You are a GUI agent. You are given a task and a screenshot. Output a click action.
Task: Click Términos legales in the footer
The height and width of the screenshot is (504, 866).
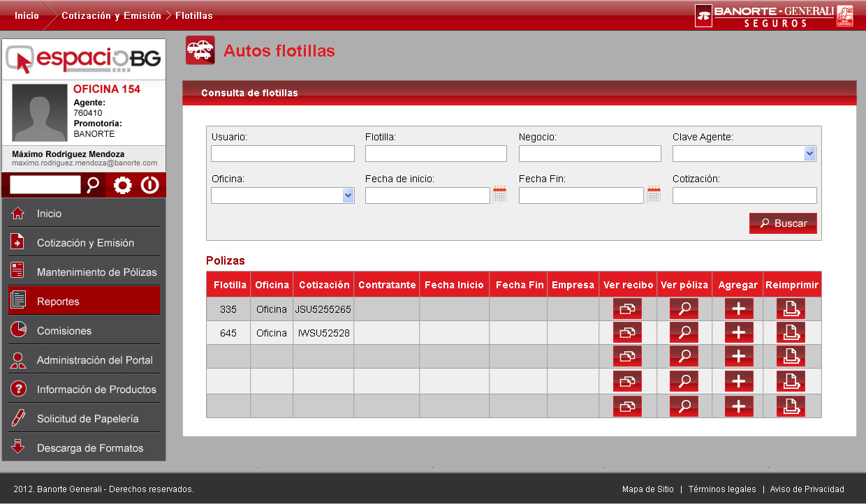(722, 489)
